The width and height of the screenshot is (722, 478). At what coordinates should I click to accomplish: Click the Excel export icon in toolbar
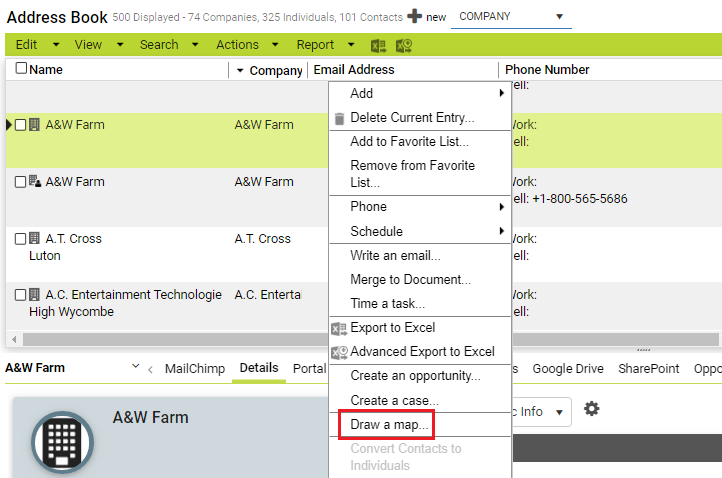tap(379, 45)
